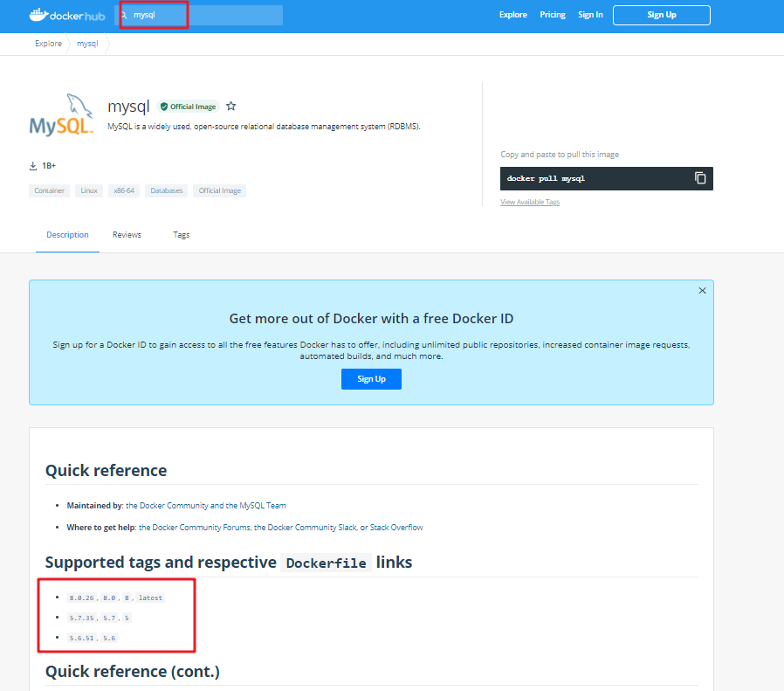
Task: Click Sign Up in the blue banner
Action: click(372, 379)
